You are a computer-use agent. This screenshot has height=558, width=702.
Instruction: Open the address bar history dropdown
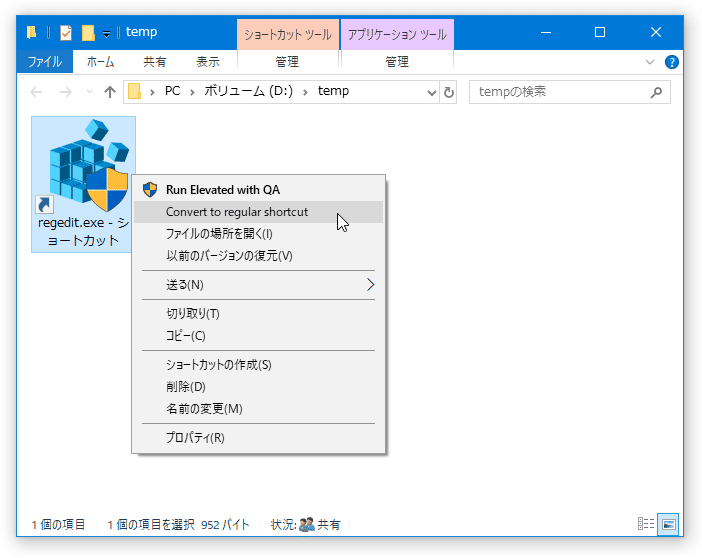(x=431, y=92)
